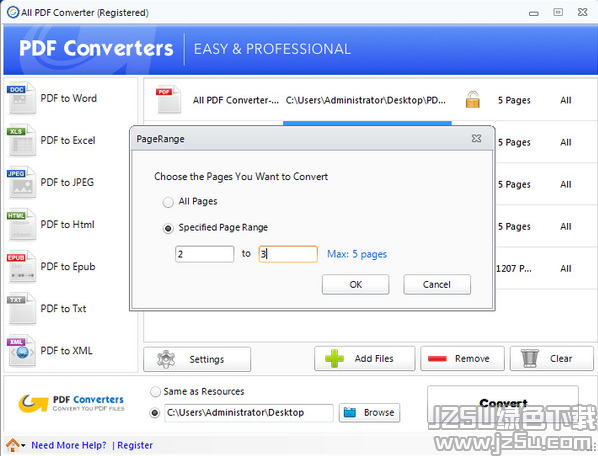Select the All Pages radio option

(x=168, y=202)
